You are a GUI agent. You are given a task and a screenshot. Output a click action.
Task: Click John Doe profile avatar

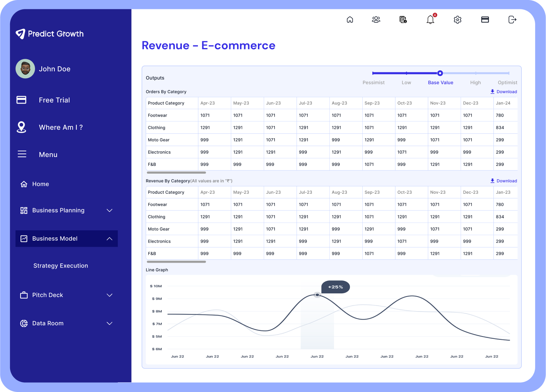(25, 69)
